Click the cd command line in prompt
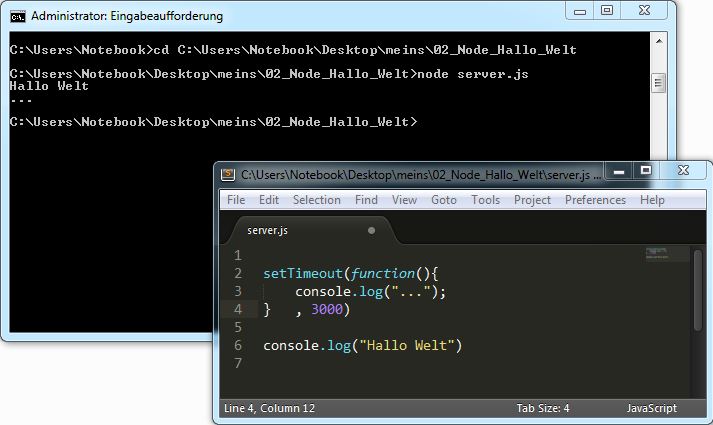The height and width of the screenshot is (425, 713). [x=293, y=50]
